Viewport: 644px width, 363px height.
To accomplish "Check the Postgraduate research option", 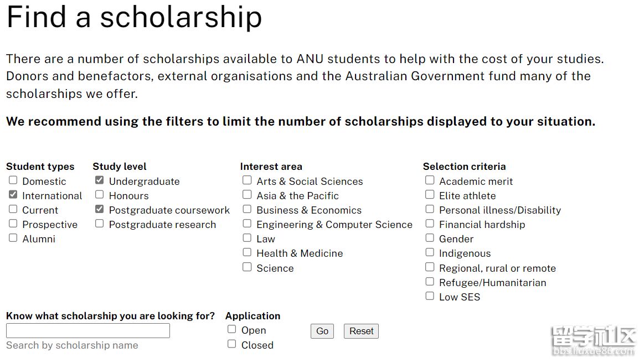I will 100,224.
